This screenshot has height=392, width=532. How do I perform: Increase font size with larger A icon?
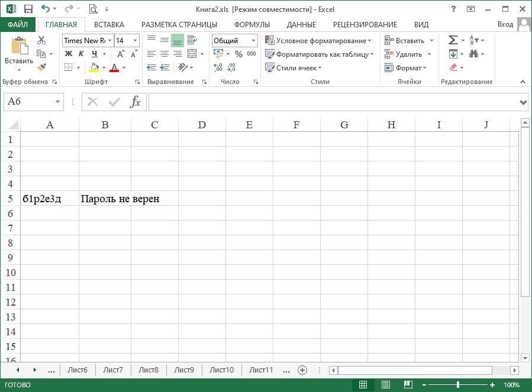(x=121, y=54)
